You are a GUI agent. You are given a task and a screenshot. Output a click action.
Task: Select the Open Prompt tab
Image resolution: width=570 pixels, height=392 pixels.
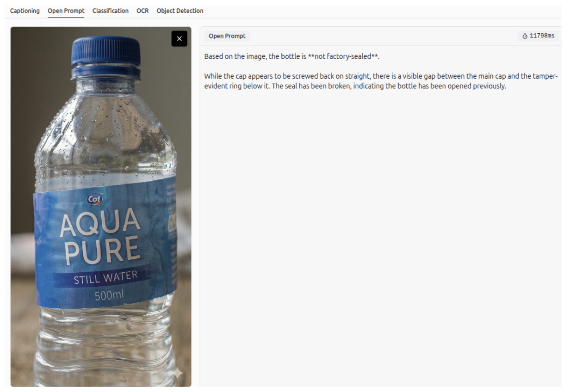tap(66, 11)
